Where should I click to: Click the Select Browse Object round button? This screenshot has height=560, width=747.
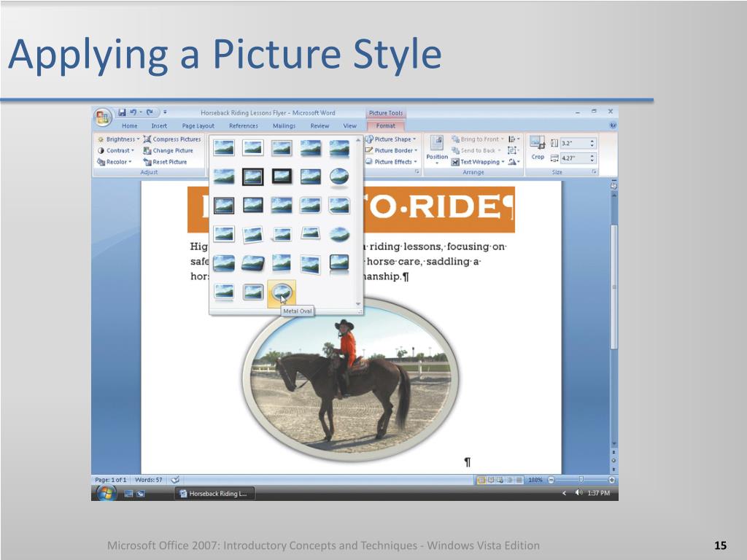tap(614, 461)
